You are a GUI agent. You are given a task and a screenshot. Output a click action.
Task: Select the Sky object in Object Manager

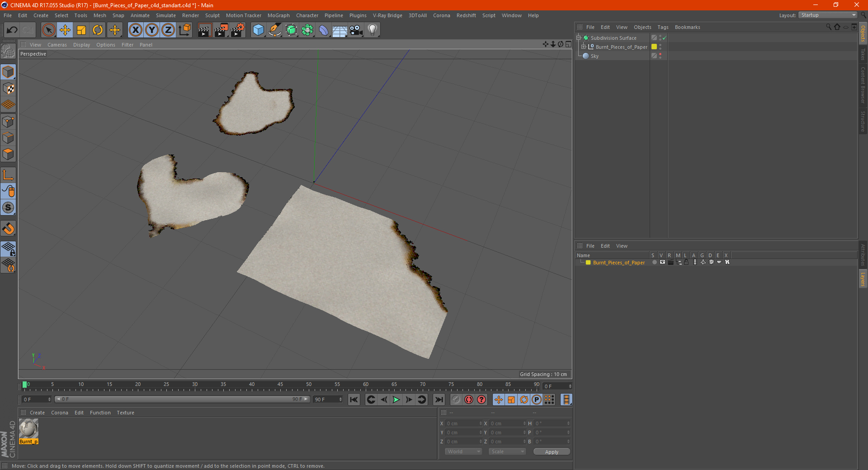tap(594, 56)
